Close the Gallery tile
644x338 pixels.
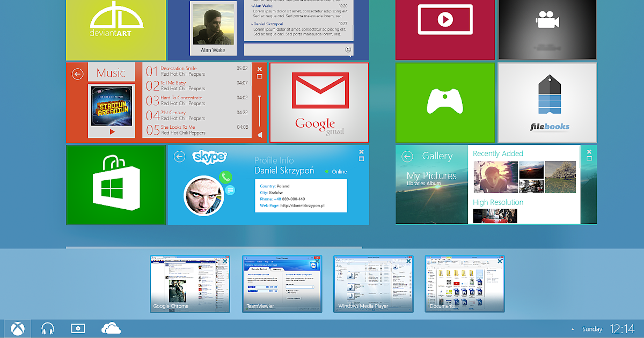pos(589,151)
